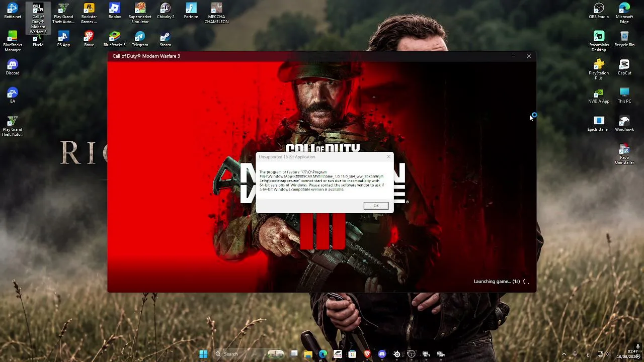Select the PlayStation Plus desktop icon
Image resolution: width=644 pixels, height=362 pixels.
599,70
